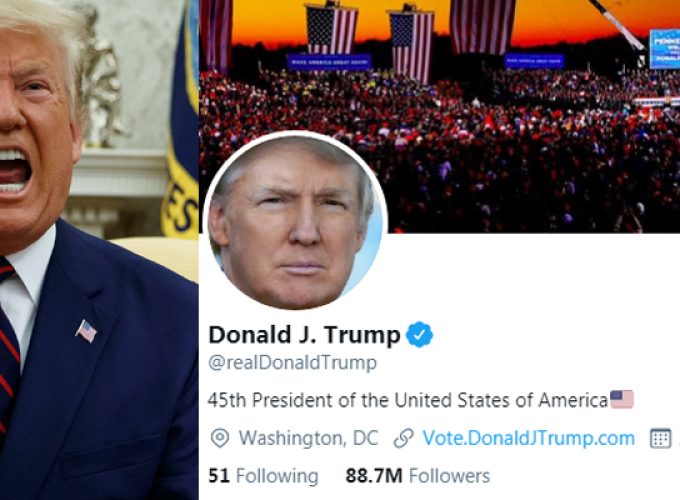
Task: Open the circular profile avatar photo
Action: click(295, 221)
